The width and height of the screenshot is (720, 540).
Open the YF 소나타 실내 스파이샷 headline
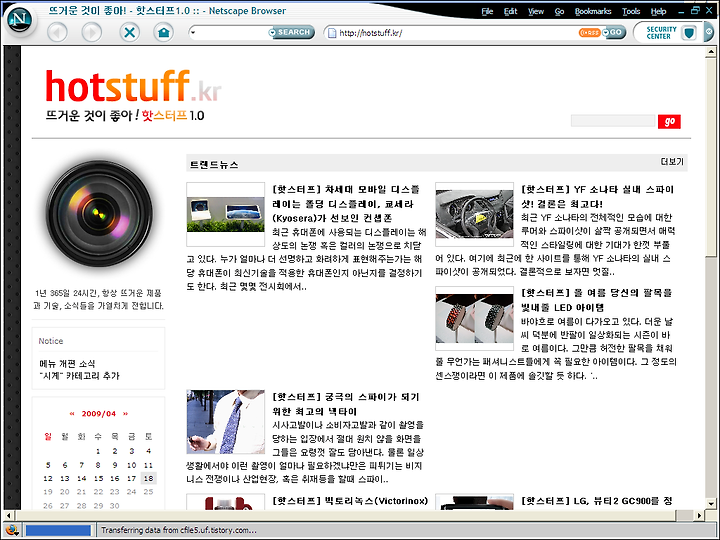(597, 197)
